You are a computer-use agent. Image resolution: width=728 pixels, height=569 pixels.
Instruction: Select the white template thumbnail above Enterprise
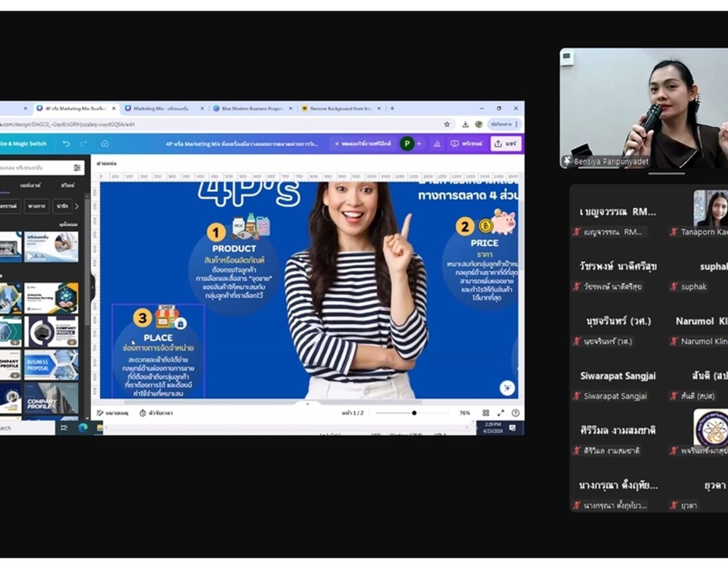point(51,247)
